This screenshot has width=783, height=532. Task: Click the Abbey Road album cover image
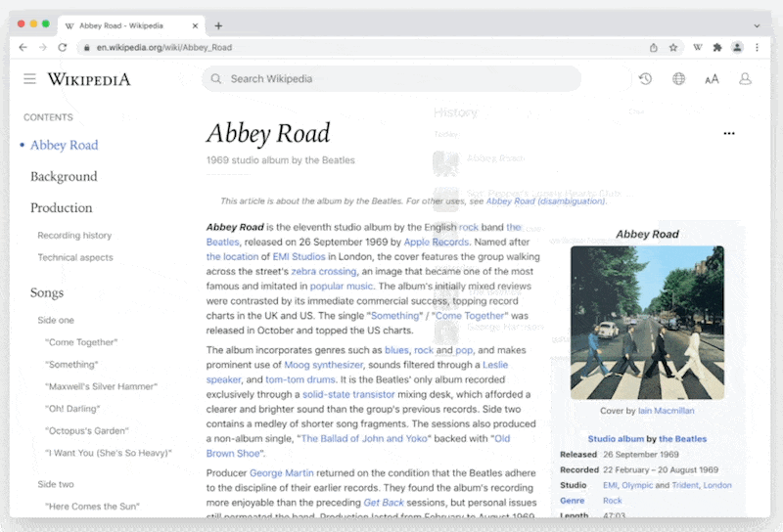tap(647, 323)
